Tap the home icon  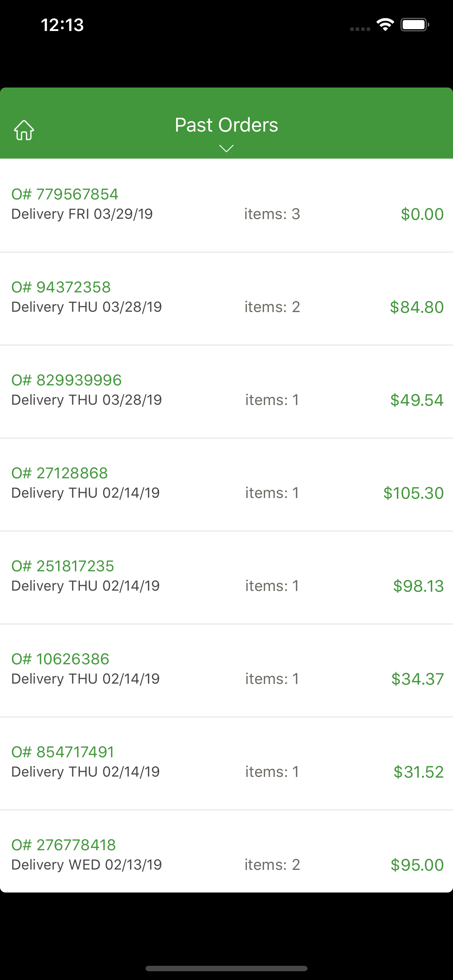coord(24,130)
